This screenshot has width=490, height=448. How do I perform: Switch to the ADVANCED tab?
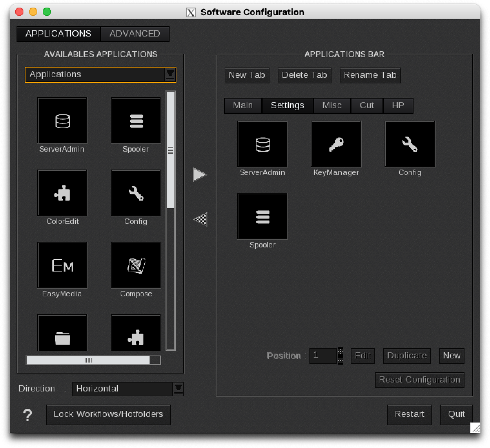pos(135,34)
